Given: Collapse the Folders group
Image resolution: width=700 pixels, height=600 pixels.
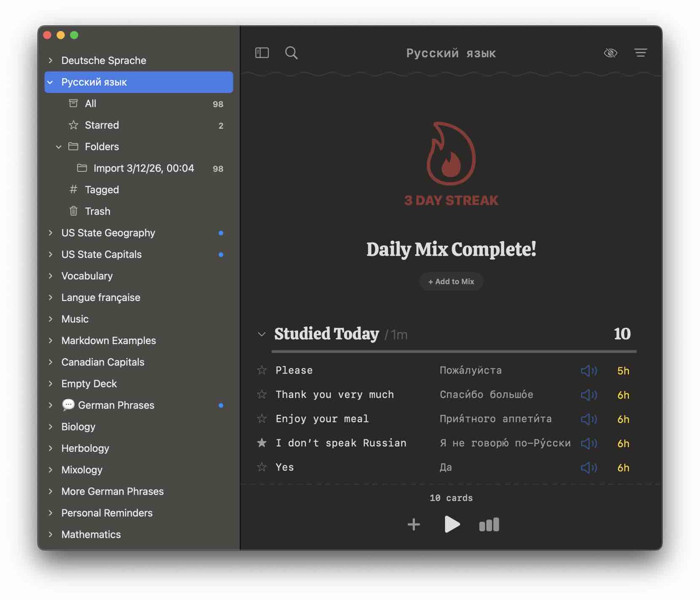Looking at the screenshot, I should coord(59,147).
